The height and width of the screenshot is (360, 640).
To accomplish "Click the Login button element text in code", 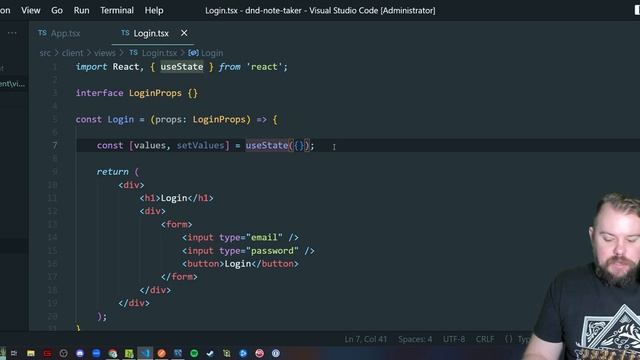I will [x=238, y=264].
